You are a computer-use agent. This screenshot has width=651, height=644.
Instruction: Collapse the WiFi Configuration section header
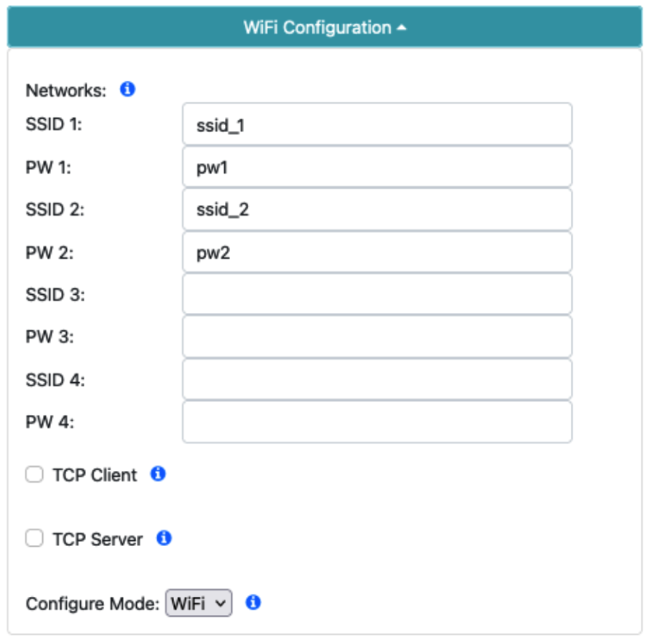[x=325, y=27]
